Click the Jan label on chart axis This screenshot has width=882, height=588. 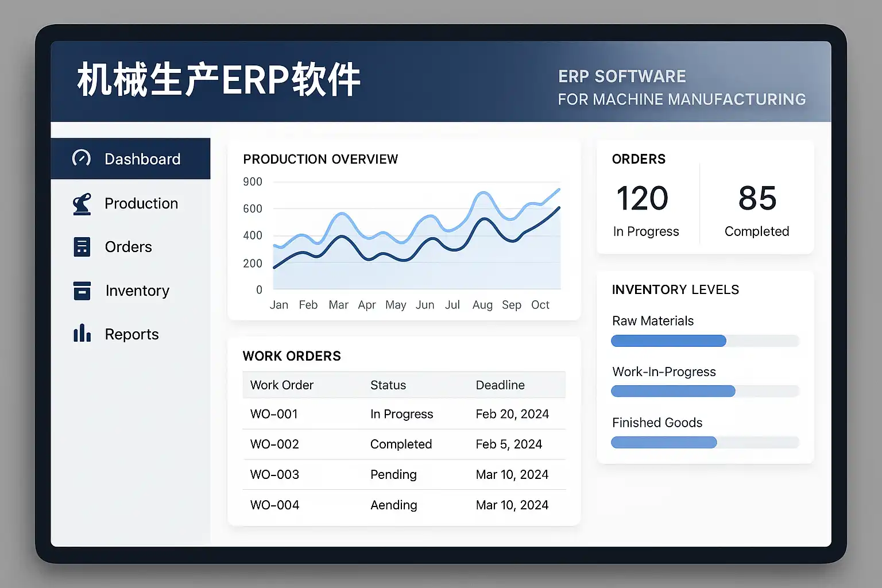279,305
